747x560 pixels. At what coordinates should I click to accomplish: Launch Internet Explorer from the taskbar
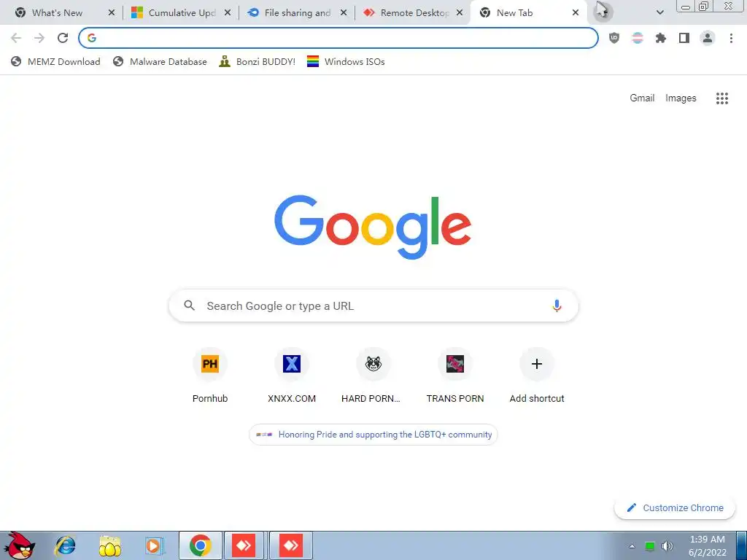pyautogui.click(x=65, y=545)
